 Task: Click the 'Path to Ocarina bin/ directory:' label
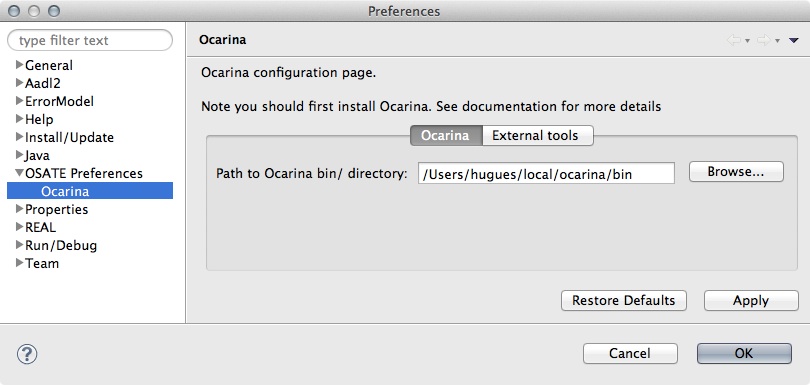tap(311, 173)
